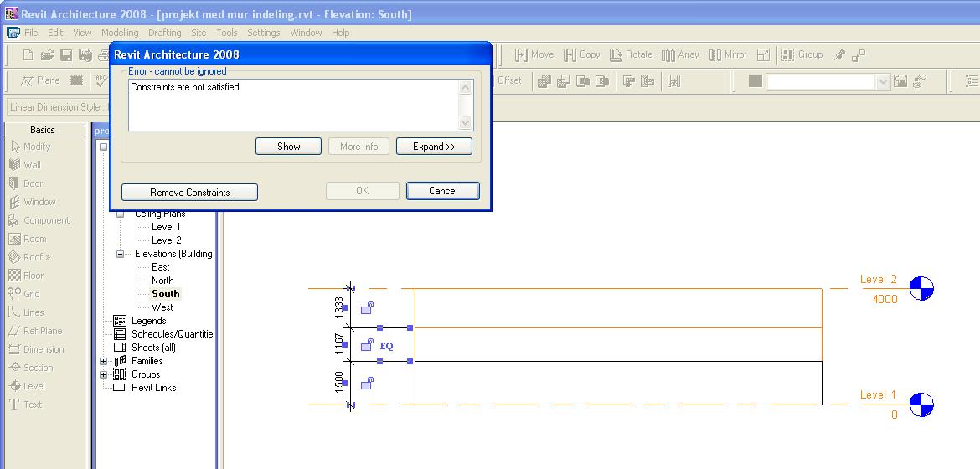
Task: Toggle padlock beside the 1500 dimension
Action: (368, 383)
